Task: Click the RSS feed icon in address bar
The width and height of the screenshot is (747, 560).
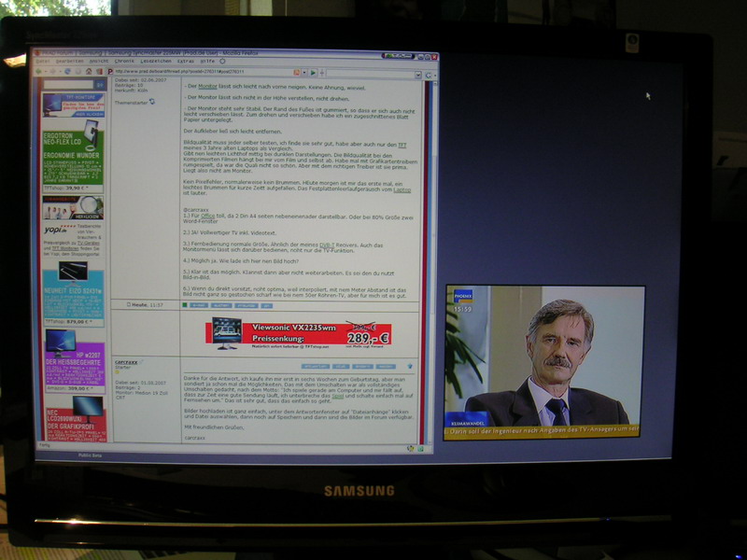Action: tap(297, 72)
